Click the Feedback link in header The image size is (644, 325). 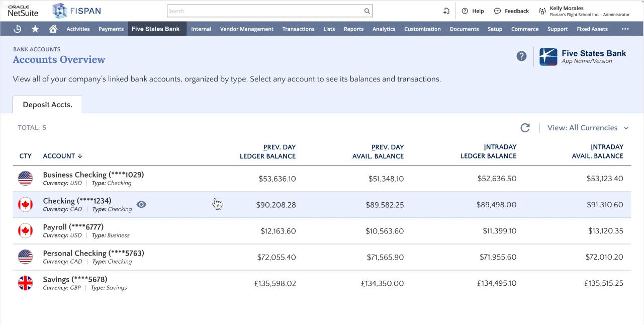(x=517, y=11)
